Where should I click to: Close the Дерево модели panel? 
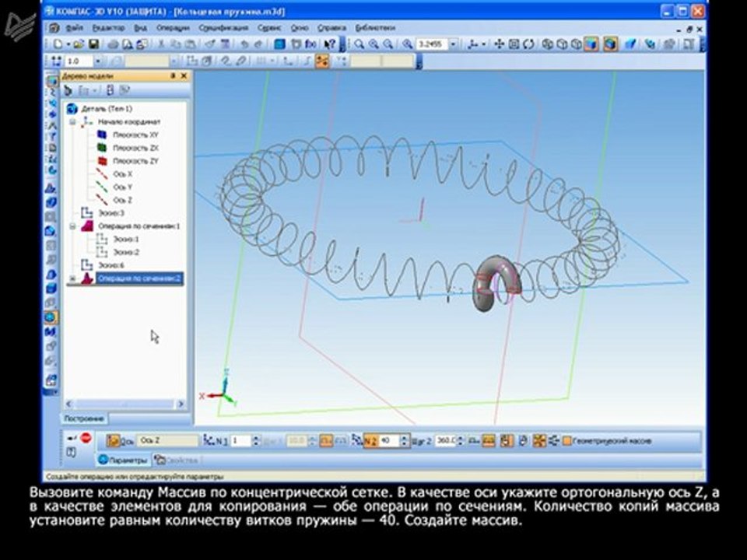(184, 76)
